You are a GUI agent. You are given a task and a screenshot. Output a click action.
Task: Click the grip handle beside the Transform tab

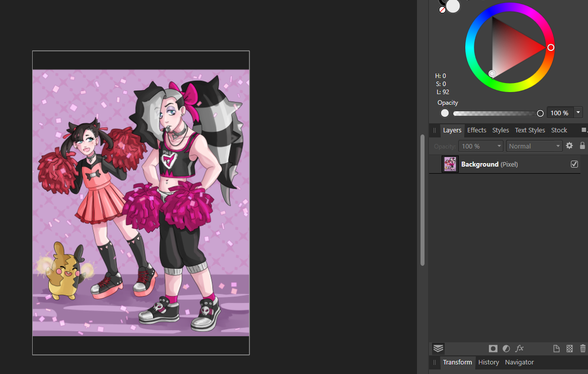tap(435, 362)
